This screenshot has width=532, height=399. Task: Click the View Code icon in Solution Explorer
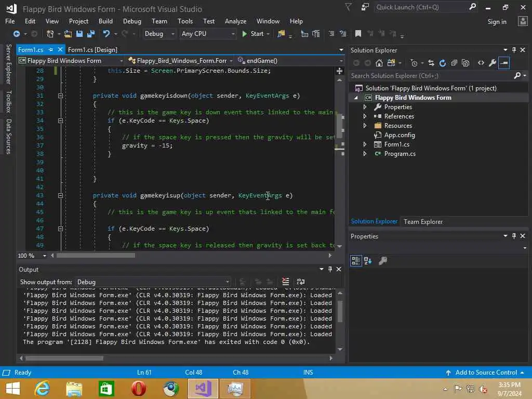pyautogui.click(x=481, y=63)
